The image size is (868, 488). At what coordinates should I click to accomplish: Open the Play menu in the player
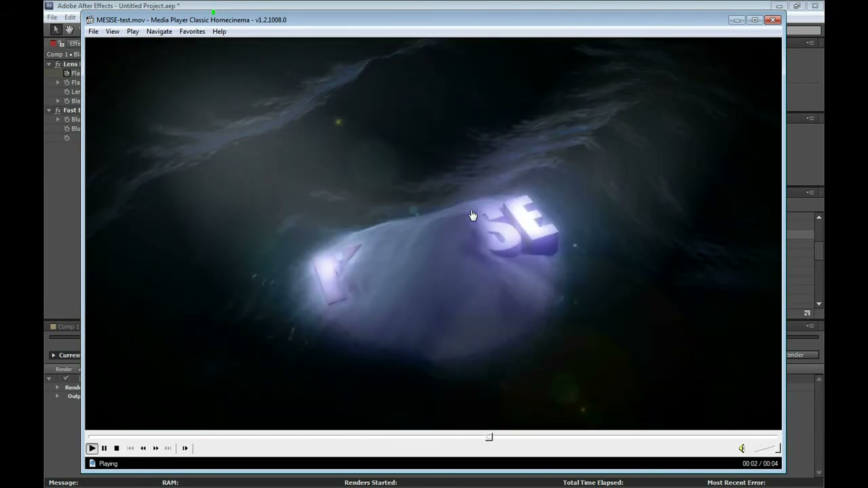point(133,31)
